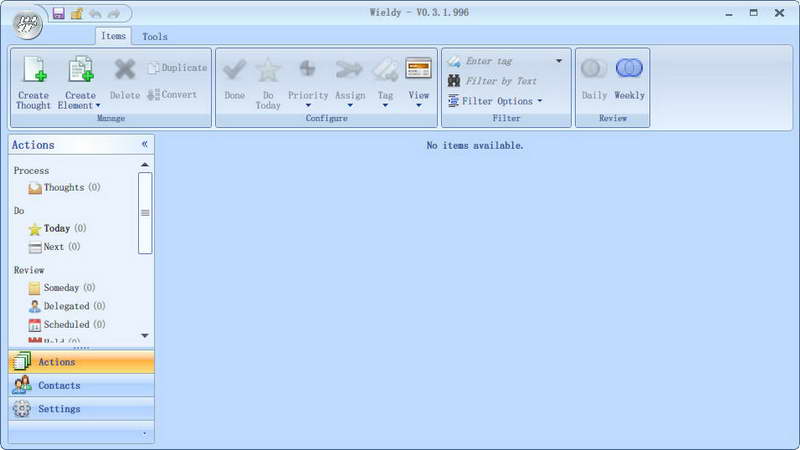Viewport: 800px width, 450px height.
Task: Click the Create Thought icon
Action: click(34, 69)
